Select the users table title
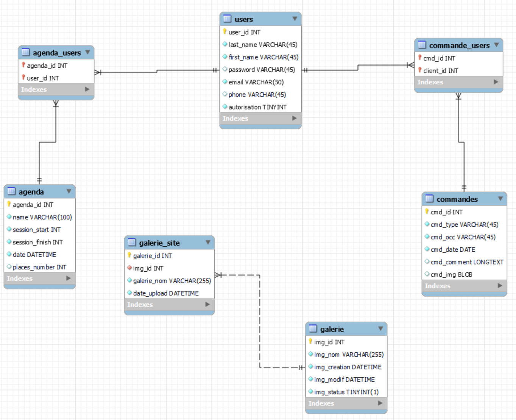Viewport: 516px width, 420px height. click(x=244, y=19)
